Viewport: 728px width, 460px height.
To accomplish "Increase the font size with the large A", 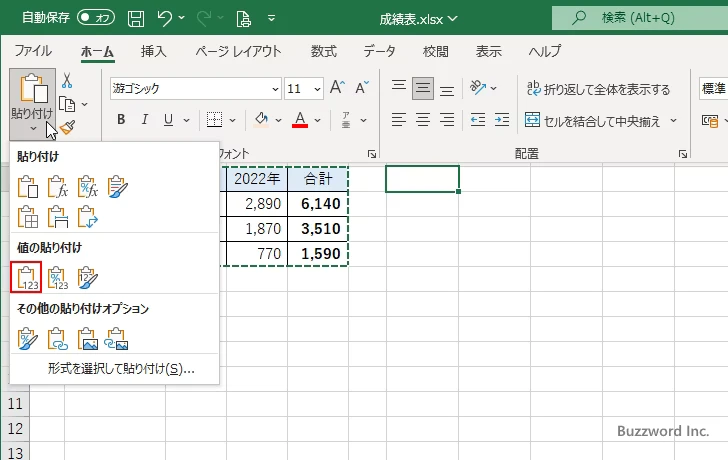I will click(x=338, y=87).
